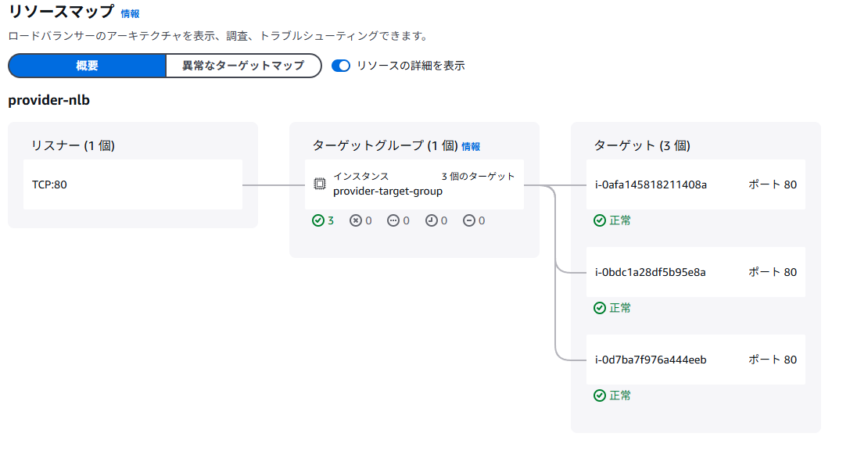Viewport: 868px width, 451px height.
Task: Click the unused targets ellipsis icon
Action: tap(393, 220)
